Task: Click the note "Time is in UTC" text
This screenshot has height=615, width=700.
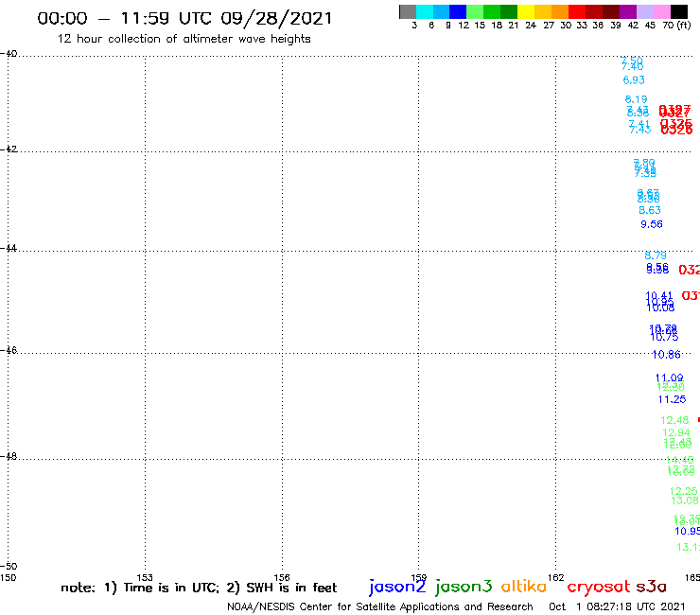Action: (x=171, y=588)
